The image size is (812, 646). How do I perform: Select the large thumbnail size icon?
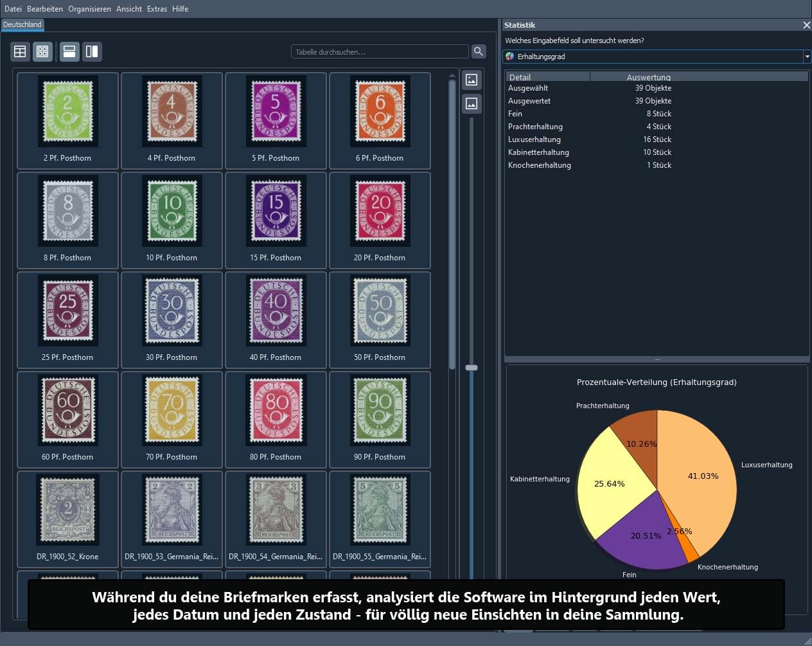pos(472,80)
